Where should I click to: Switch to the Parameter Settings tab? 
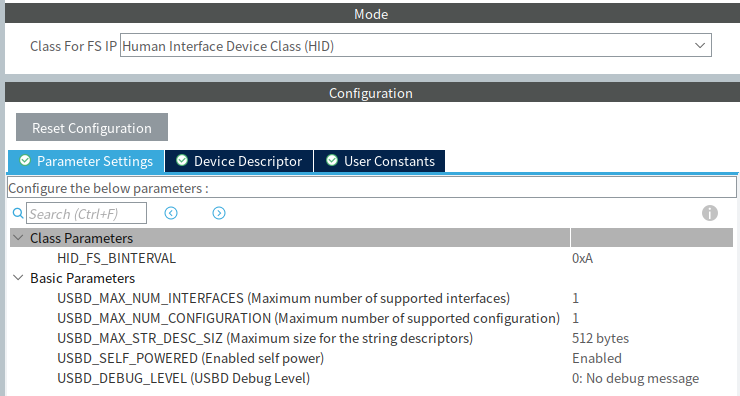tap(86, 161)
